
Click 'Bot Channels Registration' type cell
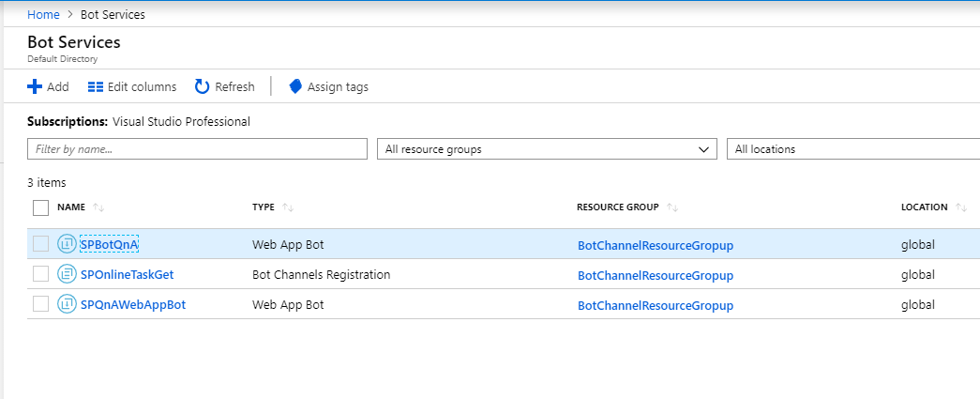point(322,274)
